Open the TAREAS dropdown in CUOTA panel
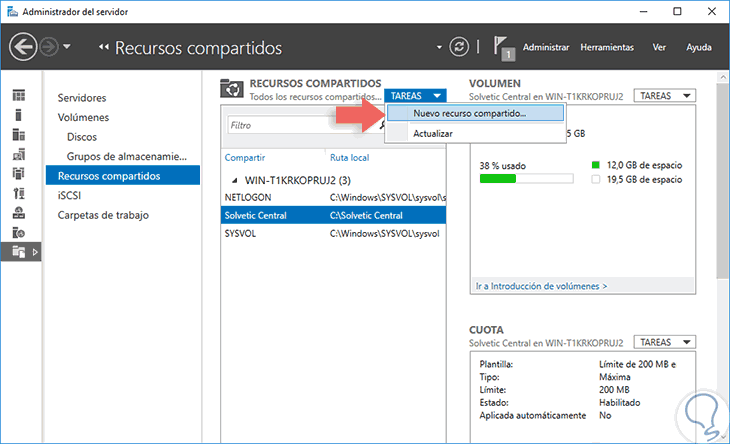The width and height of the screenshot is (730, 444). [664, 343]
